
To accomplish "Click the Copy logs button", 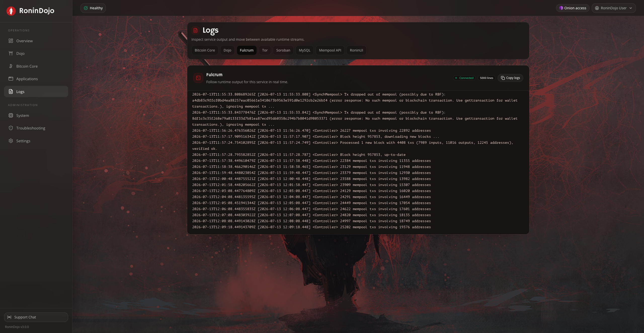I will [x=510, y=78].
